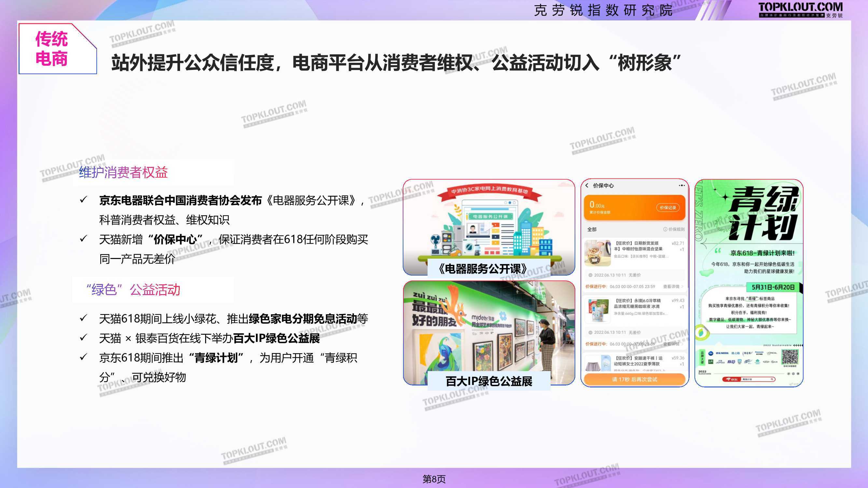Click the 维护消费者权益 section heading
Screen dimensions: 868x488
[x=123, y=172]
